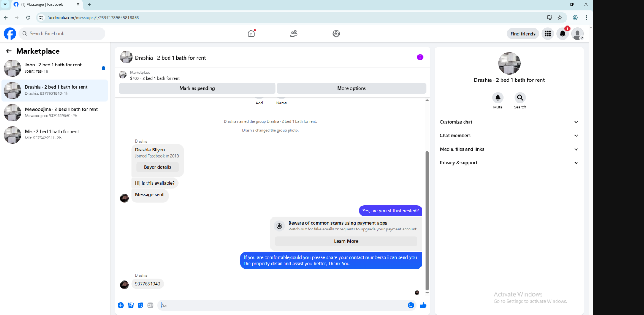Send a thumbs-up like

pos(423,305)
